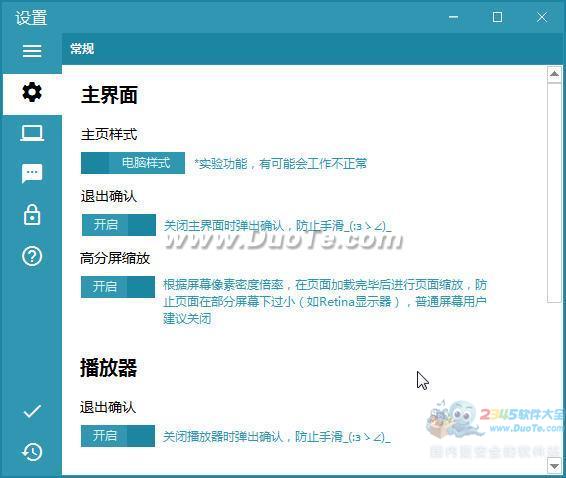Toggle 高分屏缩放 开启 switch
This screenshot has width=566, height=478.
[x=118, y=287]
